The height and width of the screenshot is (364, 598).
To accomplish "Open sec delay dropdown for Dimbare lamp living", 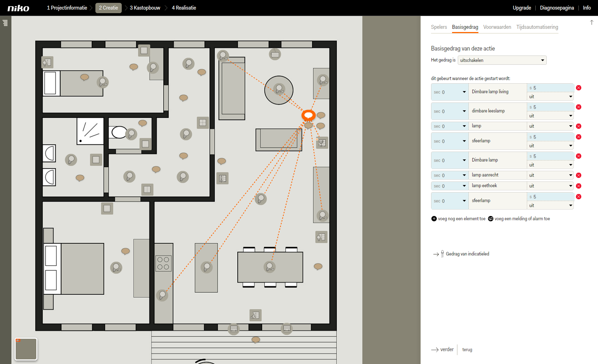I will tap(450, 92).
